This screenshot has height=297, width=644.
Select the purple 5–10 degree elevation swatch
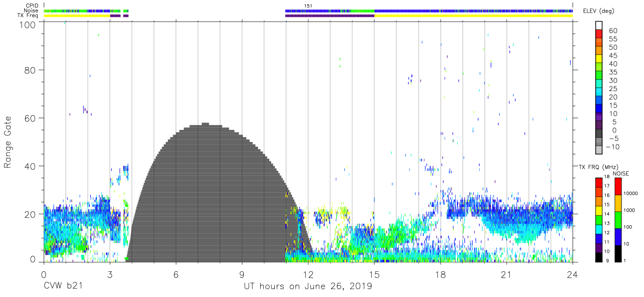599,117
